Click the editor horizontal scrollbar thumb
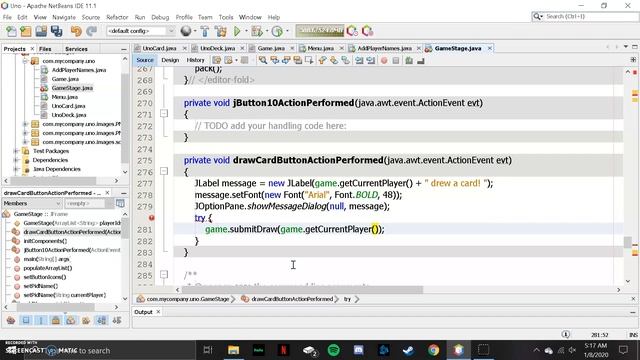The image size is (640, 360). click(x=302, y=289)
